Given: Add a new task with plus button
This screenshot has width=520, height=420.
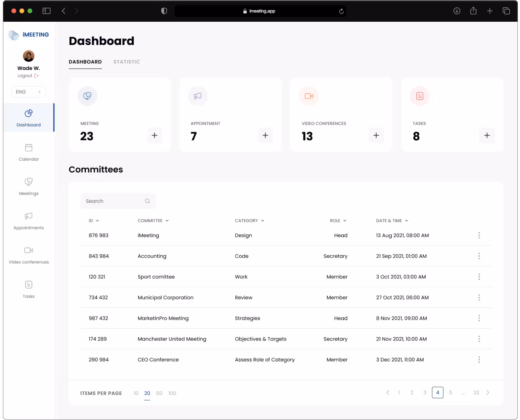Looking at the screenshot, I should click(487, 136).
